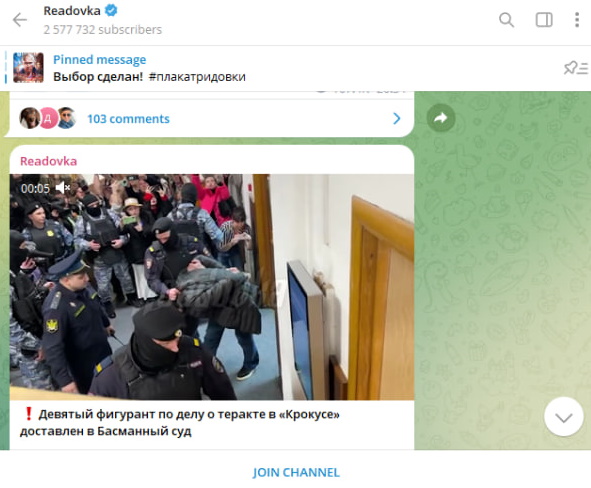Open search in the Readovka channel
This screenshot has width=591, height=488.
tap(506, 20)
